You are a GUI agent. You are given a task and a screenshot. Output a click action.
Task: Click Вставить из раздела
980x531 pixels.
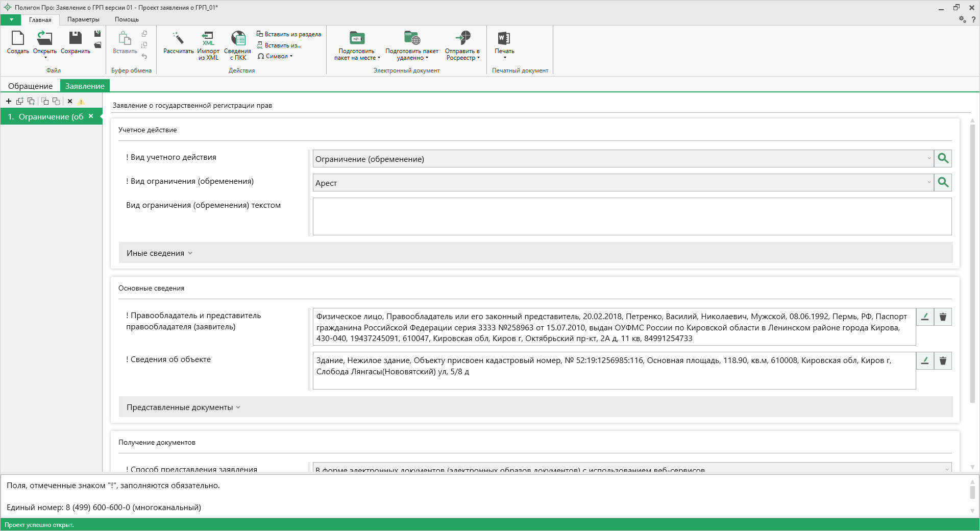289,34
